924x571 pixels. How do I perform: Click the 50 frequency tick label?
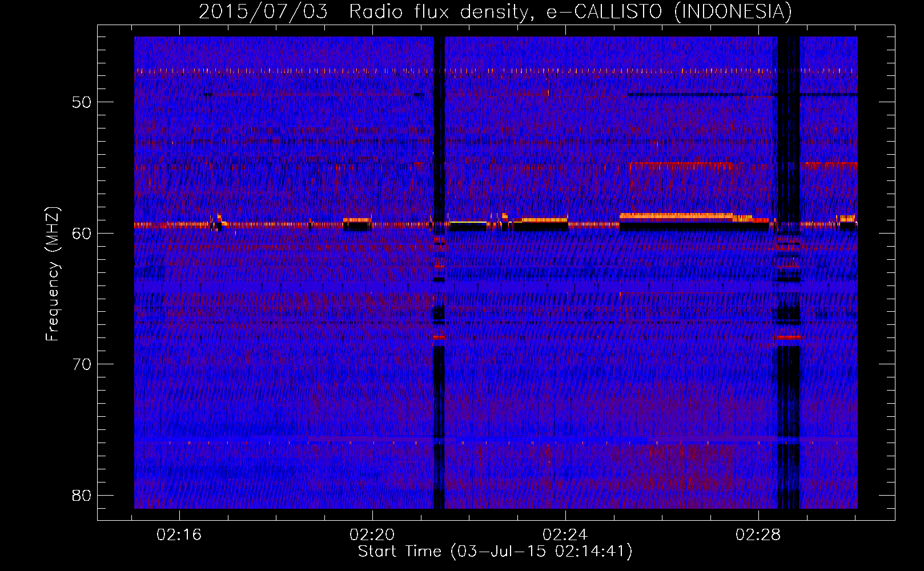(82, 102)
